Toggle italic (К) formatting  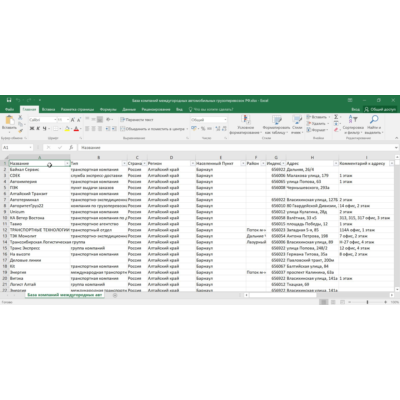38,129
